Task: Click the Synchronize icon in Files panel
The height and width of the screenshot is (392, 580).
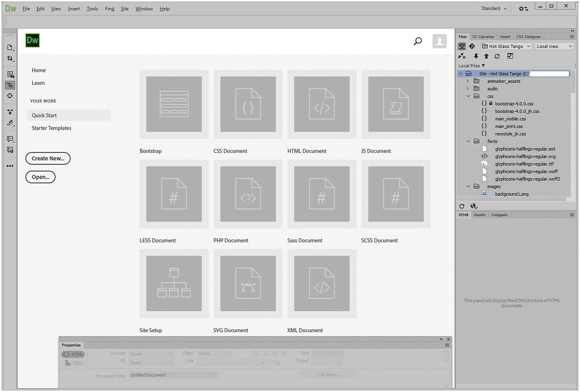Action: 497,56
